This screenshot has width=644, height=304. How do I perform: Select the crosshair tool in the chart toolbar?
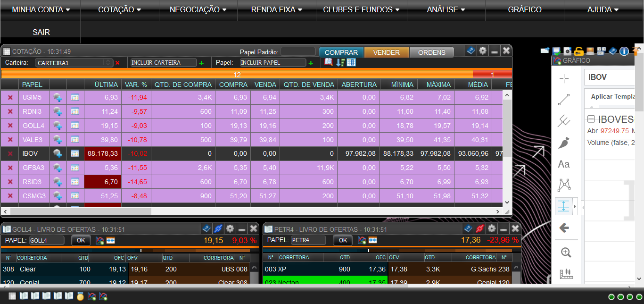564,79
